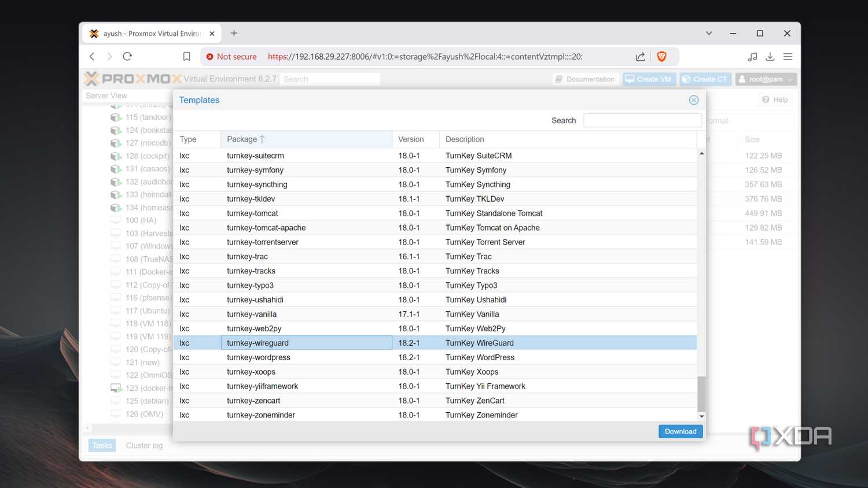
Task: Open a new browser tab
Action: tap(234, 33)
